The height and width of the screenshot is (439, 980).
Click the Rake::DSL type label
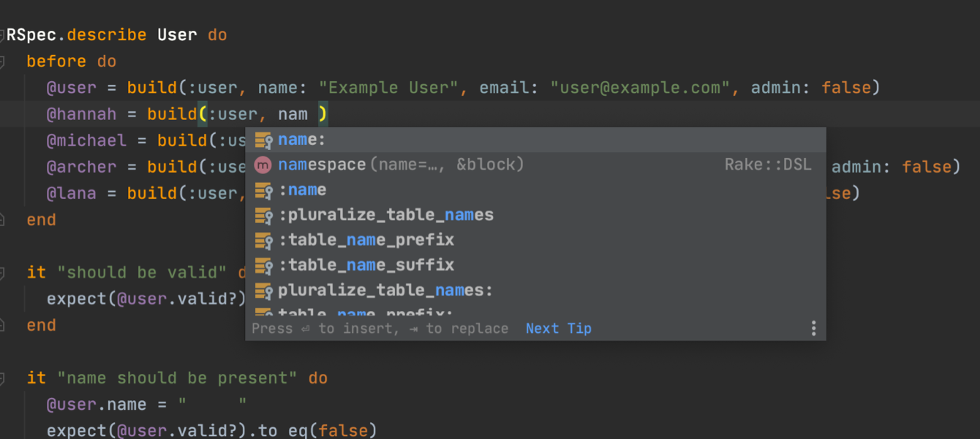768,165
